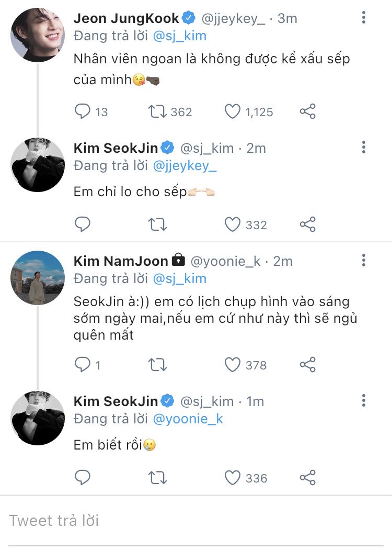Open the @sj_kim mention in JungKook's reply
The width and height of the screenshot is (392, 550).
click(179, 36)
